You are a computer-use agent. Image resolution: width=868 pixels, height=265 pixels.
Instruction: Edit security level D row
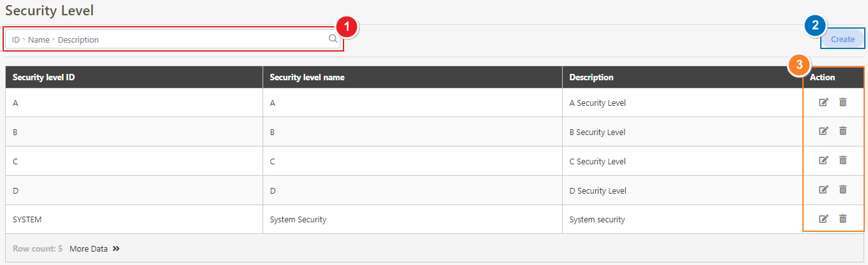pos(823,189)
